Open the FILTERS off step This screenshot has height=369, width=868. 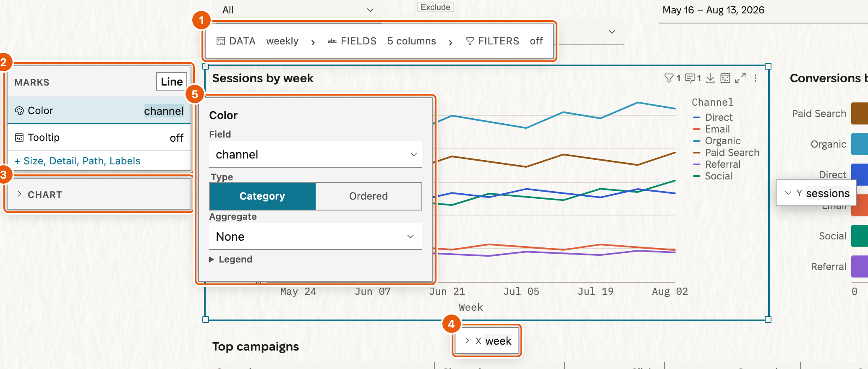[504, 41]
